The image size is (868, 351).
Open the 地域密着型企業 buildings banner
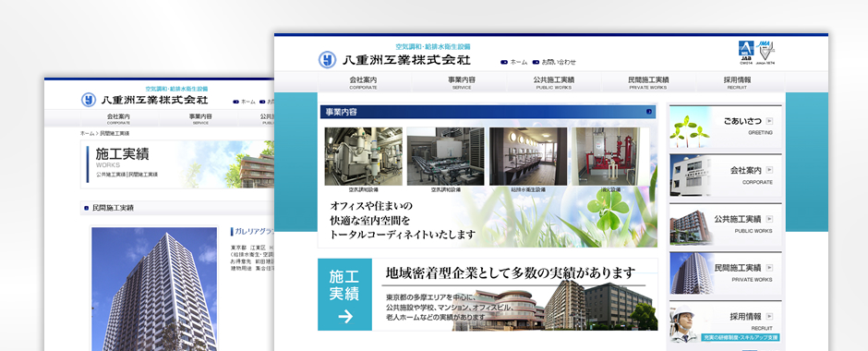pyautogui.click(x=515, y=295)
